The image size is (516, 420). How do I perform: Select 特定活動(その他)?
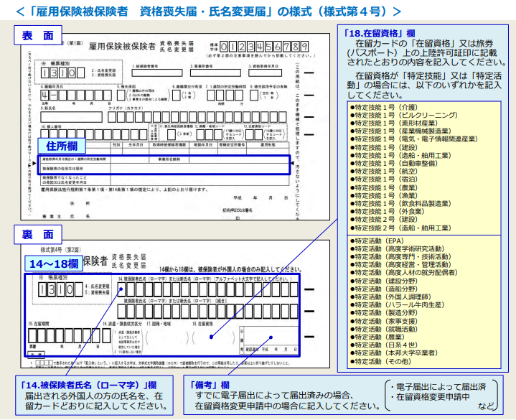[x=380, y=361]
